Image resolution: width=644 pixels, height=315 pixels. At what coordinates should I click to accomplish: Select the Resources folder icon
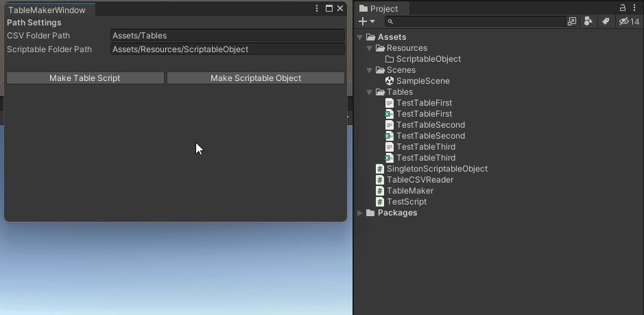(381, 48)
